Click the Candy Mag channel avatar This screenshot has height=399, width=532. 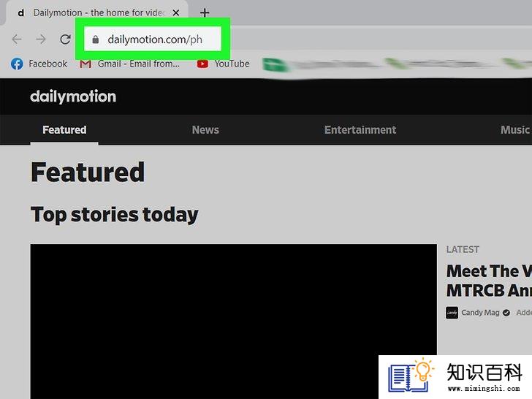click(452, 313)
